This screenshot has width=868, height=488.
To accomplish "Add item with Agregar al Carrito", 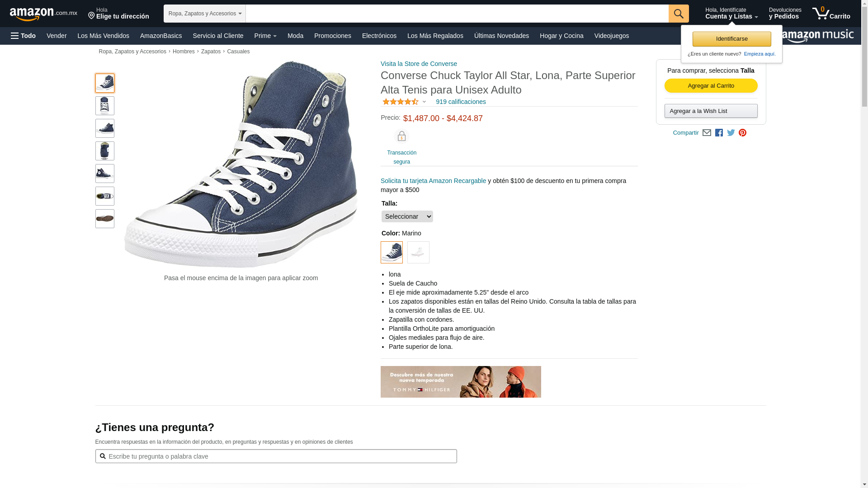I will pyautogui.click(x=711, y=86).
